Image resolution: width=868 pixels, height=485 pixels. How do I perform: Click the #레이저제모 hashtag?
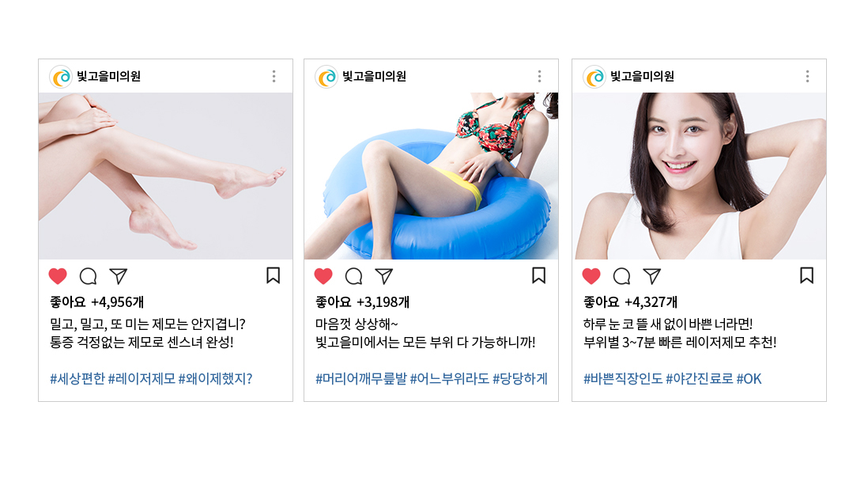(142, 378)
